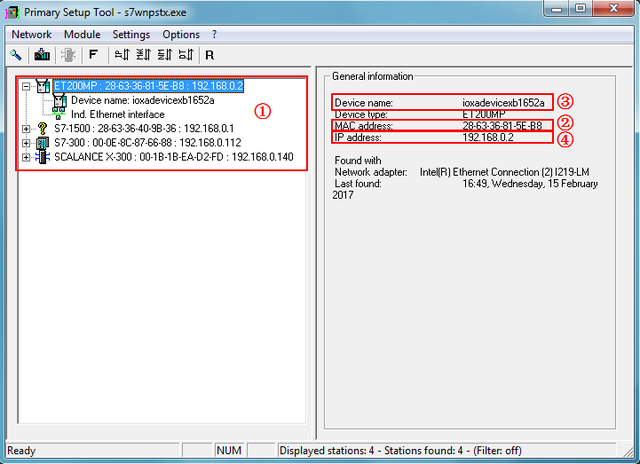The image size is (640, 464).
Task: Click the fourth of the four sort toolbar icons
Action: click(x=186, y=55)
